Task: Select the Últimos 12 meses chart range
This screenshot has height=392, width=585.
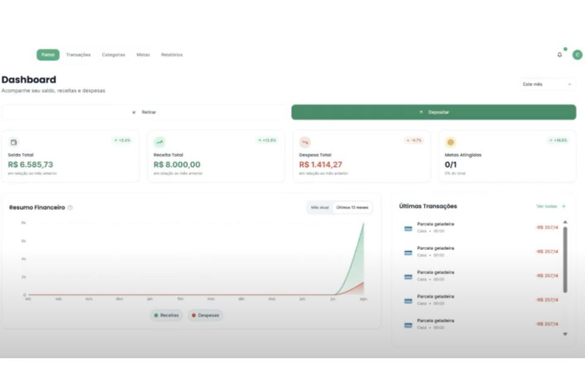Action: [352, 207]
